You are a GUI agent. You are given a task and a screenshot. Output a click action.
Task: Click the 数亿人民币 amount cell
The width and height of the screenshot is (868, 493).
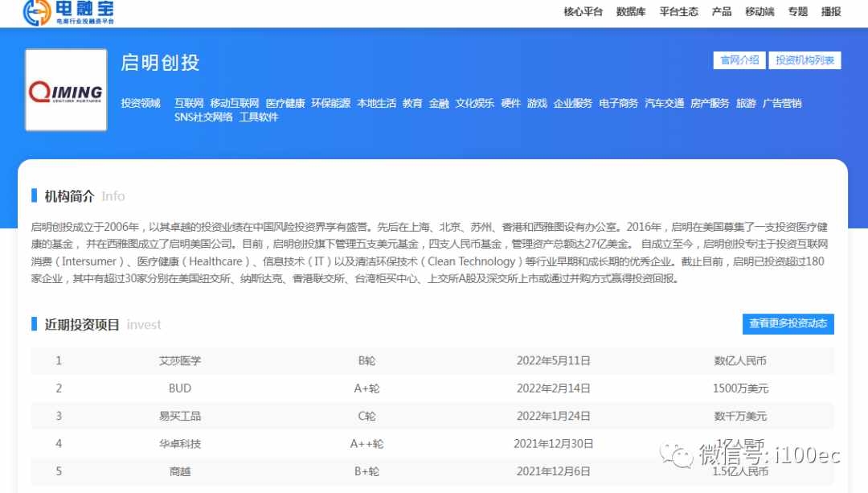[x=740, y=360]
